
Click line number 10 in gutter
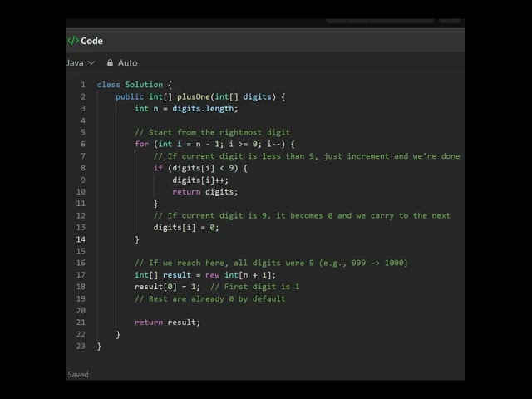tap(81, 192)
